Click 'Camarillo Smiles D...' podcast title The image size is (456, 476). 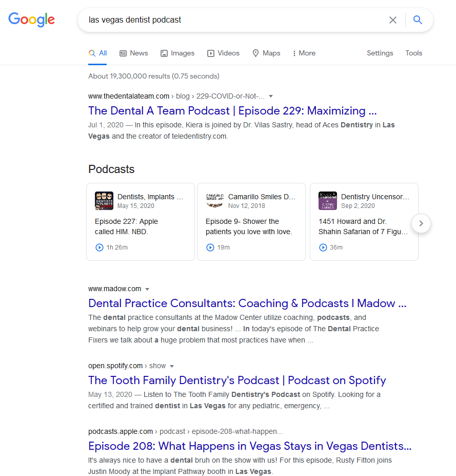(x=262, y=197)
